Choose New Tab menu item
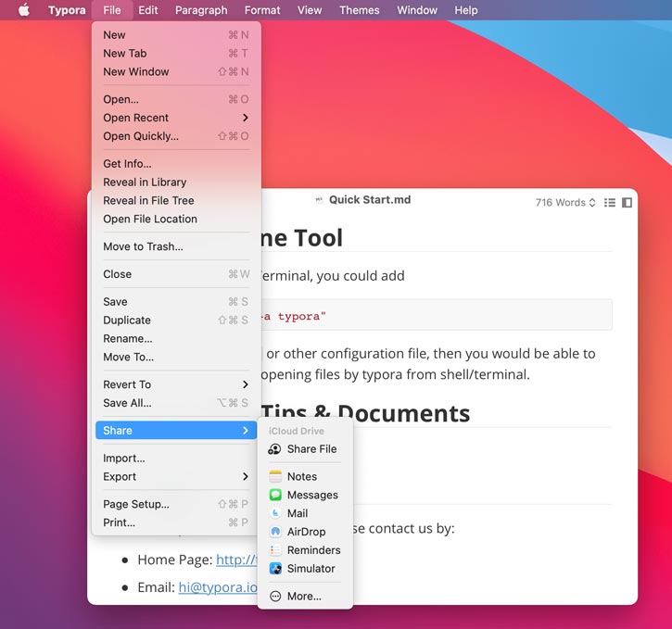Viewport: 672px width, 629px height. (x=176, y=53)
